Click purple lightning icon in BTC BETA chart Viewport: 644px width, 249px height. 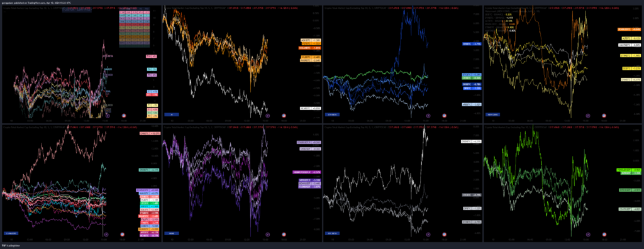click(x=428, y=234)
